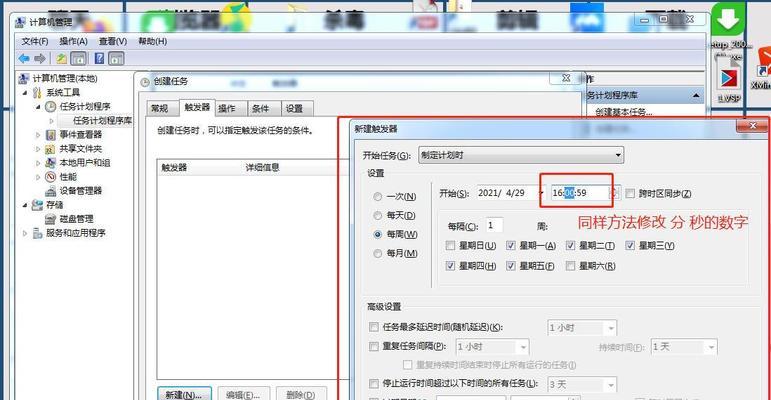Click the 新建(N)... button
771x400 pixels.
point(184,394)
